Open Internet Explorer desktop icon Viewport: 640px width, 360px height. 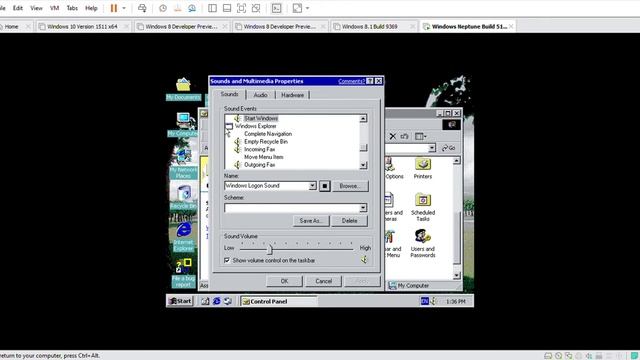coord(183,237)
